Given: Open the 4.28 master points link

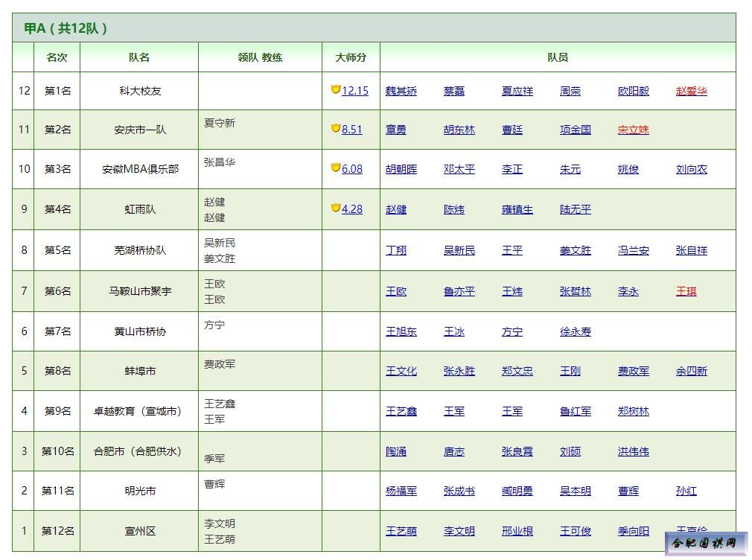Looking at the screenshot, I should 352,209.
